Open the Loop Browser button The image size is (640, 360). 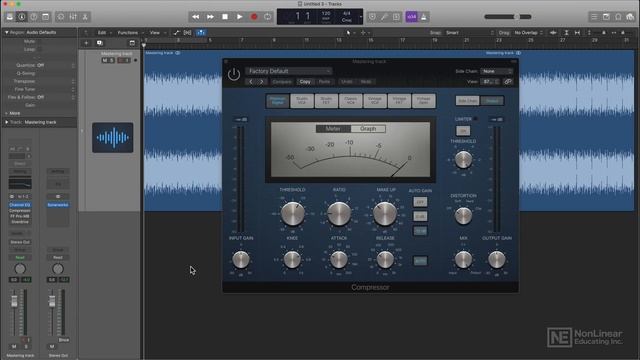click(618, 17)
